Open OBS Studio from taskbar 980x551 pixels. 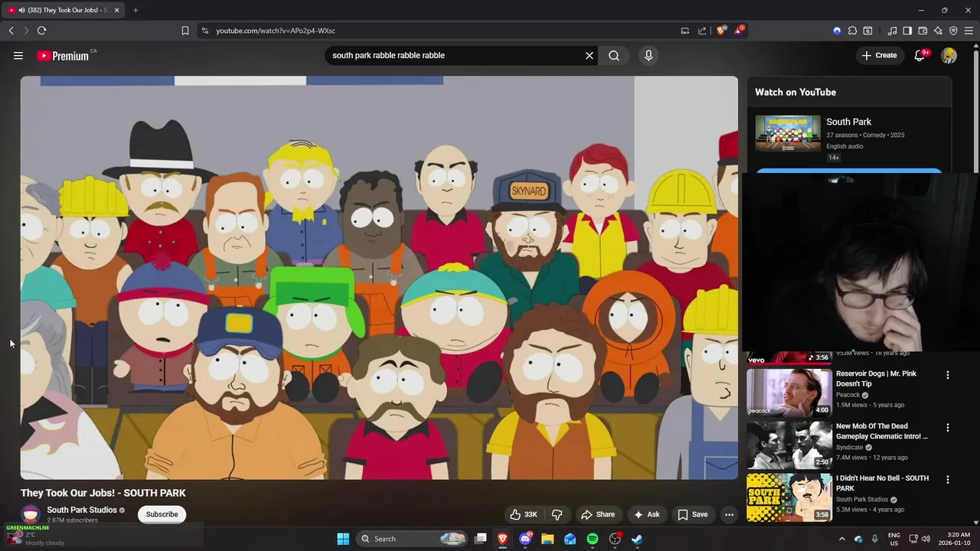(615, 539)
